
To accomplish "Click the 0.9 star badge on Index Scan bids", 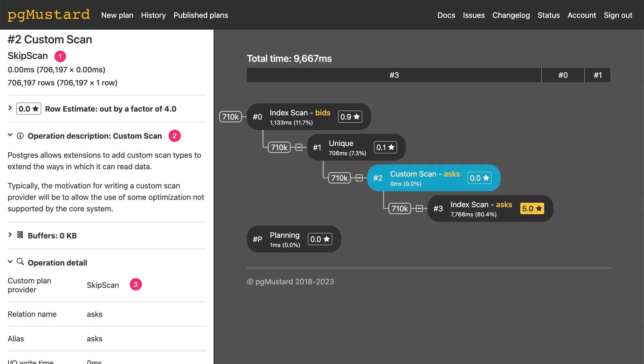I will 350,117.
